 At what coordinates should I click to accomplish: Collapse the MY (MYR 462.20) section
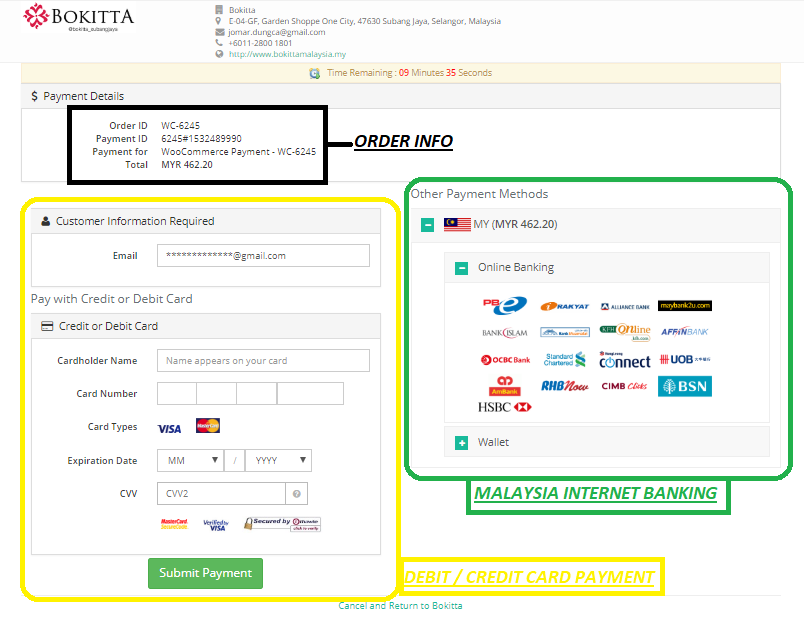coord(427,225)
